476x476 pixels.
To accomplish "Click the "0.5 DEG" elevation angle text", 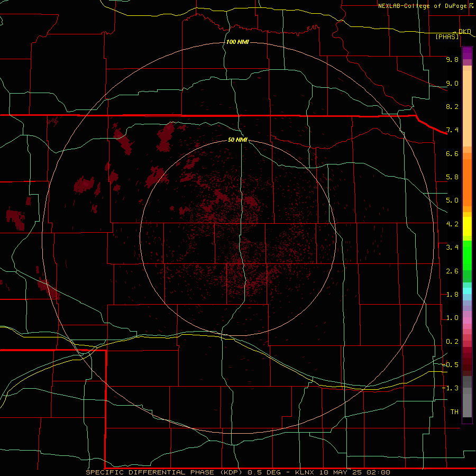I will [264, 472].
